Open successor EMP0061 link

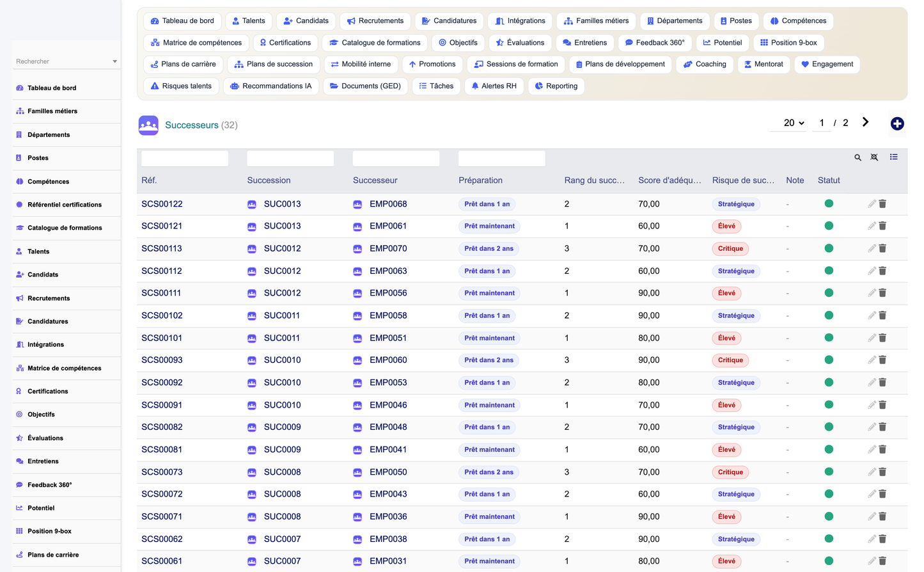pos(388,226)
